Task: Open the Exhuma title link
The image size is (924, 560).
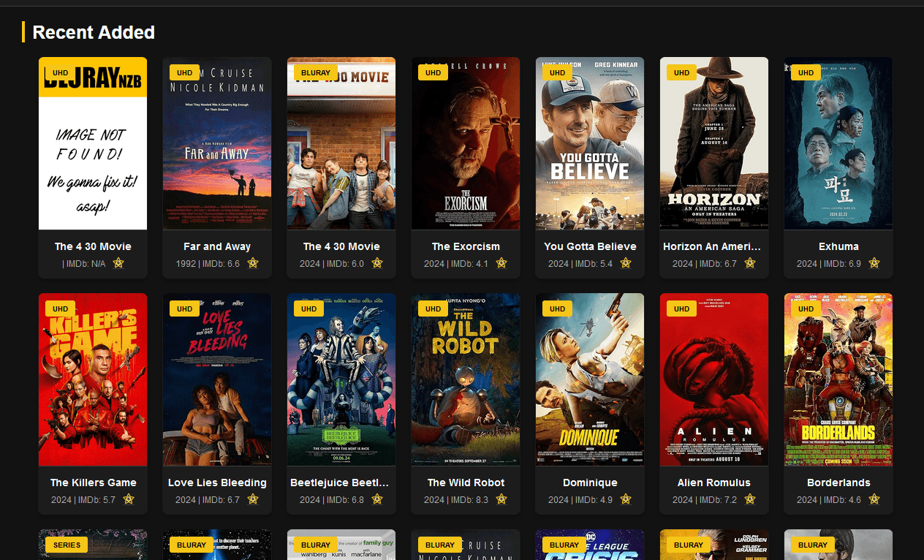Action: click(x=838, y=246)
